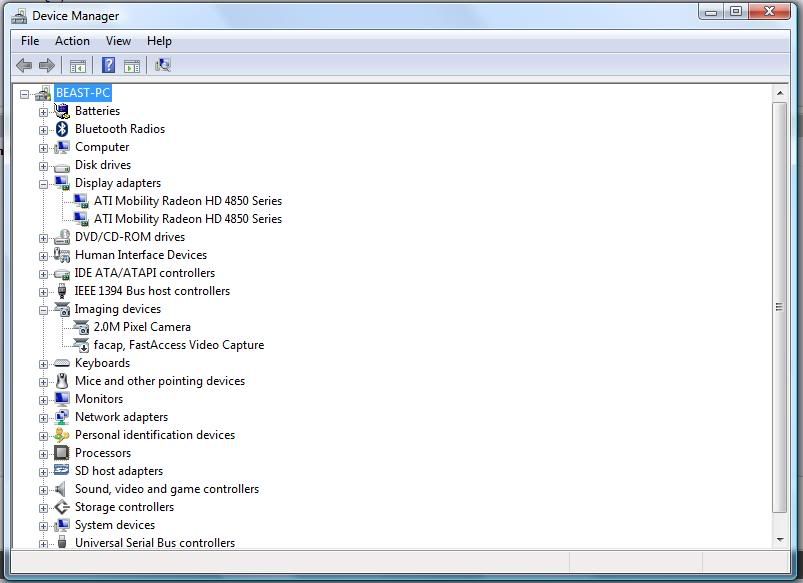Select the Human Interface Devices icon
803x583 pixels.
coord(62,255)
